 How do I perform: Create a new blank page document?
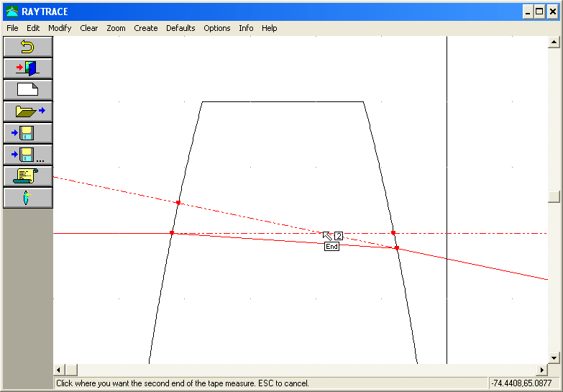(27, 90)
